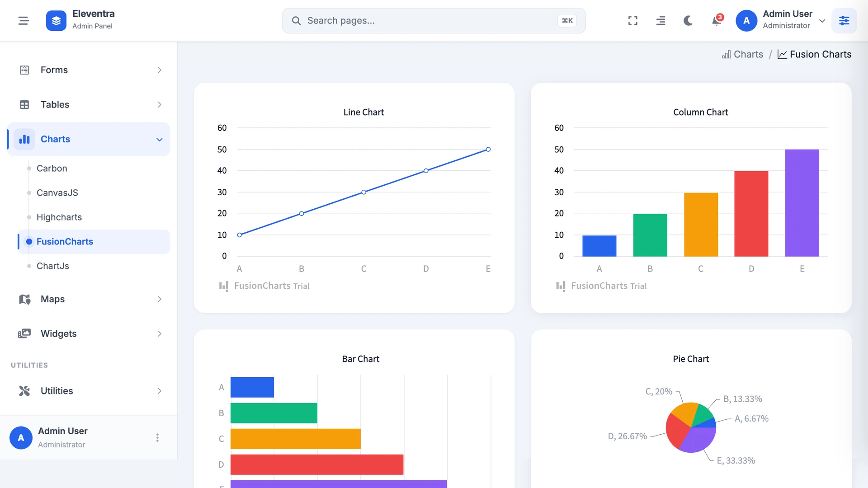Open the Tables menu item
Viewport: 868px width, 488px height.
[89, 104]
